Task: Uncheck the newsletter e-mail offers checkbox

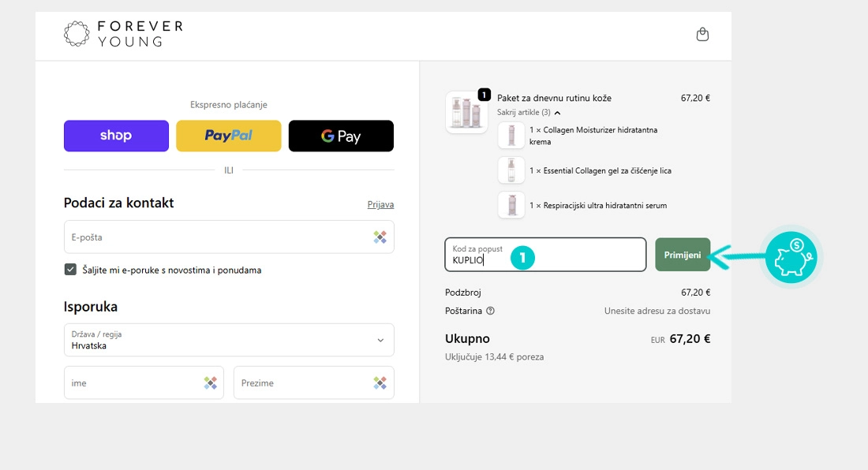Action: (x=70, y=270)
